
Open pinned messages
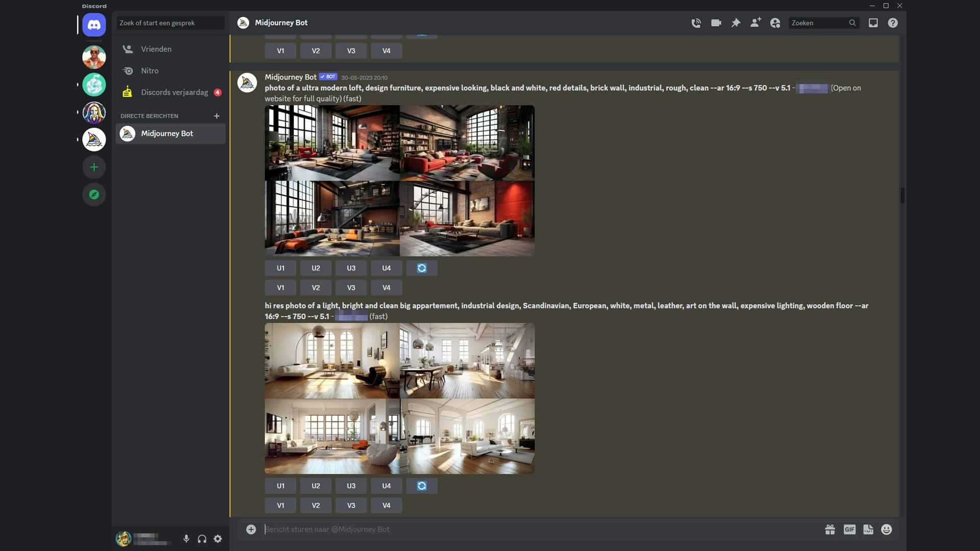tap(736, 23)
